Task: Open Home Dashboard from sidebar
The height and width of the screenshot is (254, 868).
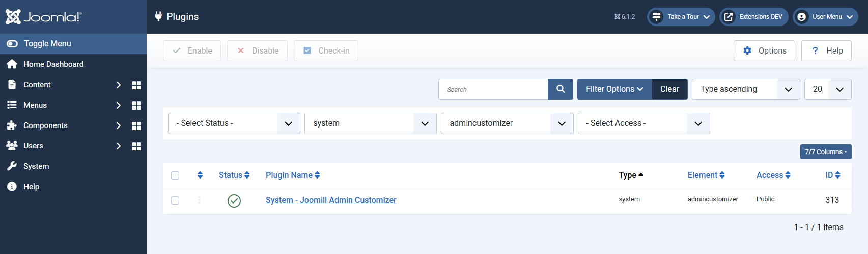Action: click(x=53, y=64)
